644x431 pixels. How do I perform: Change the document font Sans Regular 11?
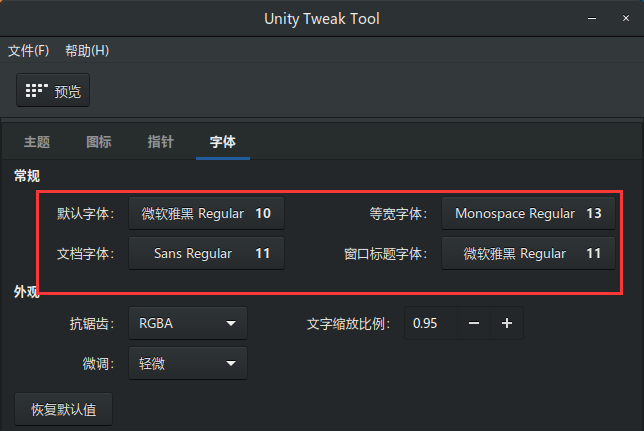pos(206,253)
